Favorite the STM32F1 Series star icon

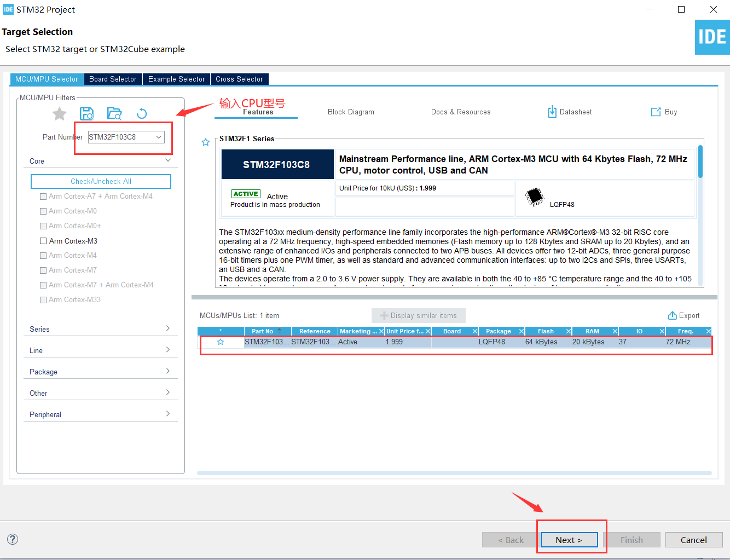[x=206, y=142]
